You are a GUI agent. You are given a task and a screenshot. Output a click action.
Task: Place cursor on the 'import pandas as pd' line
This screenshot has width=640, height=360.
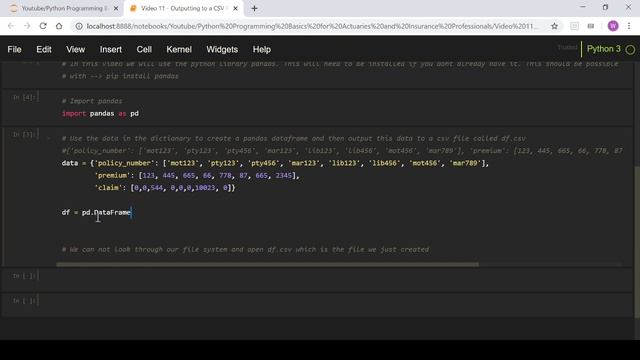coord(100,113)
